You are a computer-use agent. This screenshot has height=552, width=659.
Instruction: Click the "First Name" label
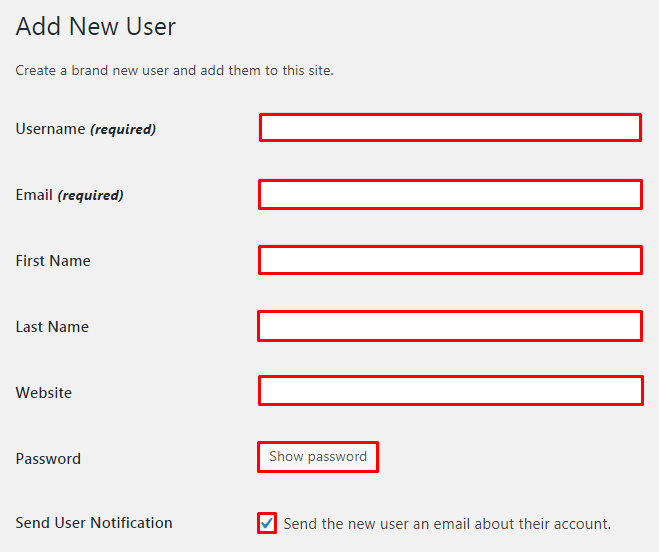[x=53, y=261]
